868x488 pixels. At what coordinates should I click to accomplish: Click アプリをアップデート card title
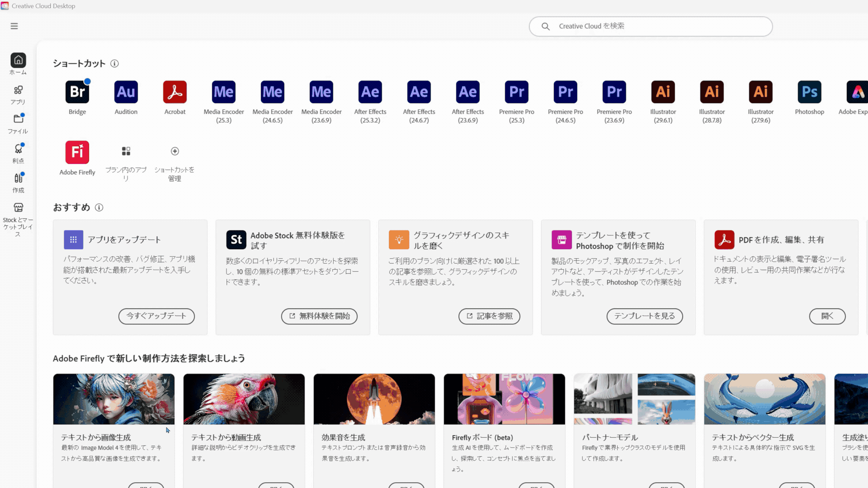pyautogui.click(x=124, y=240)
